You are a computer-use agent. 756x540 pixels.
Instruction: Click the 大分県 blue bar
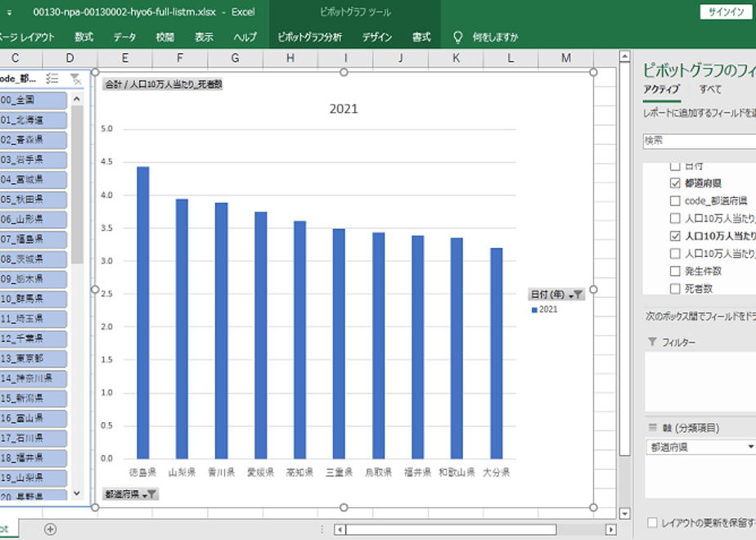(497, 353)
